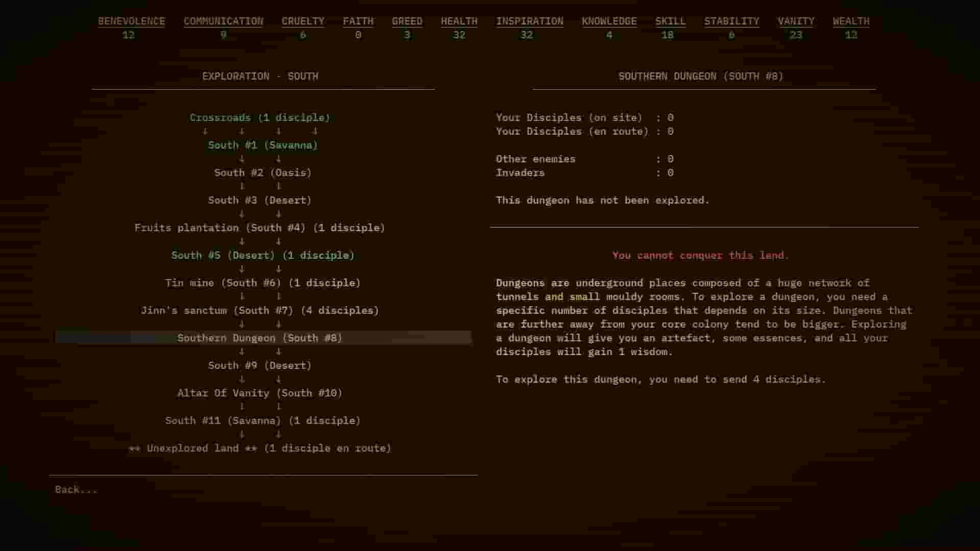
Task: Open the Unexplored land entry
Action: (260, 448)
